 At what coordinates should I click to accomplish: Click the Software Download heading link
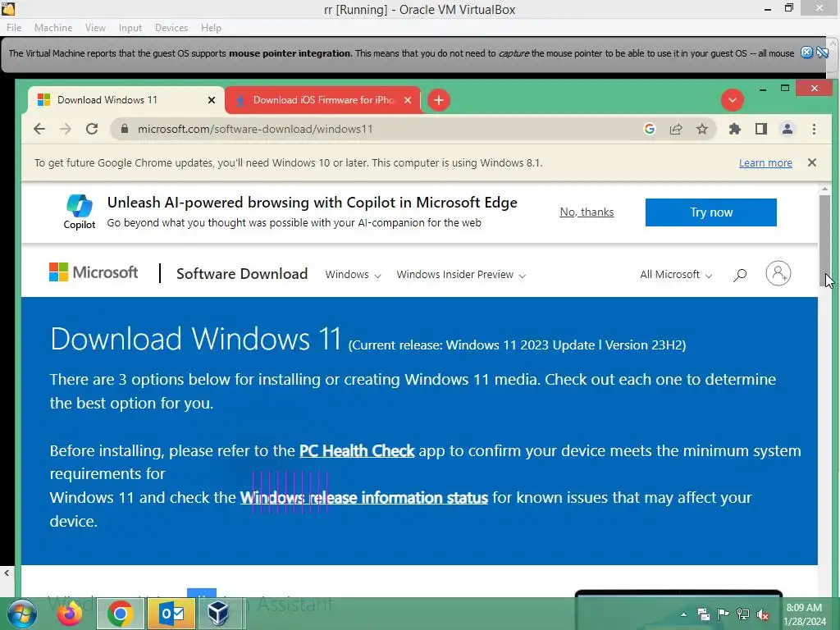pyautogui.click(x=242, y=274)
